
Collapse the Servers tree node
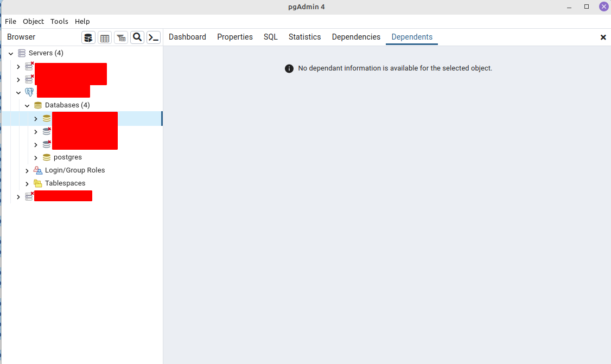click(x=10, y=53)
